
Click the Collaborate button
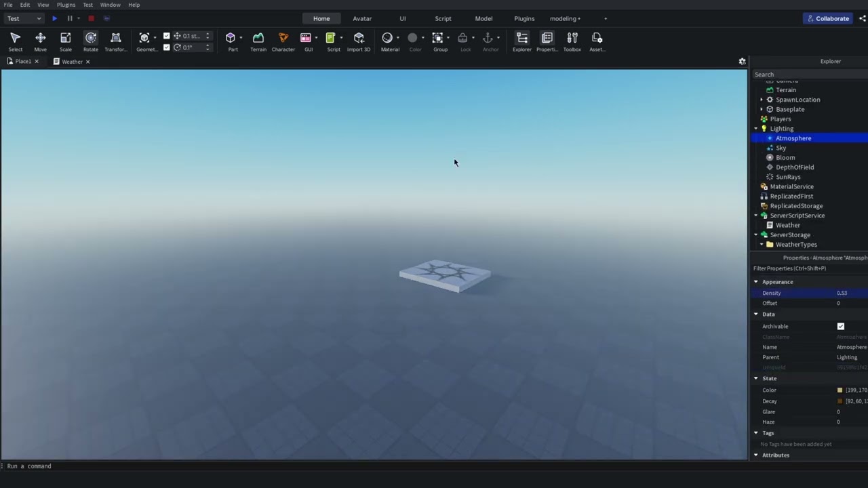[x=827, y=18]
